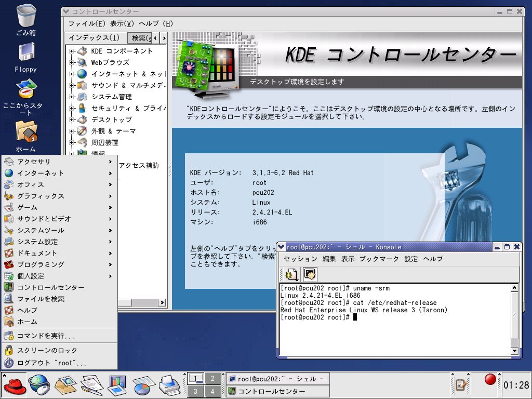Expand the システム管理 tree node

(x=71, y=97)
